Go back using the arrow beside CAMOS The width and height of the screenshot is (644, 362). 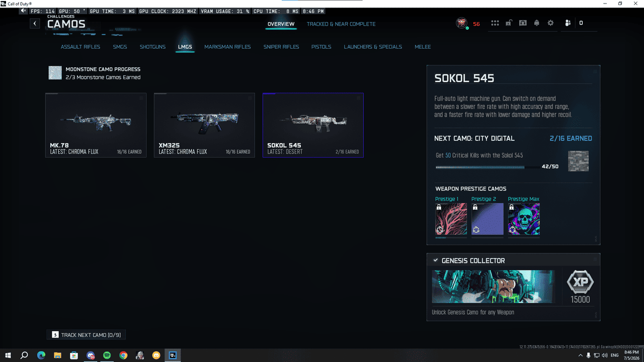(35, 23)
